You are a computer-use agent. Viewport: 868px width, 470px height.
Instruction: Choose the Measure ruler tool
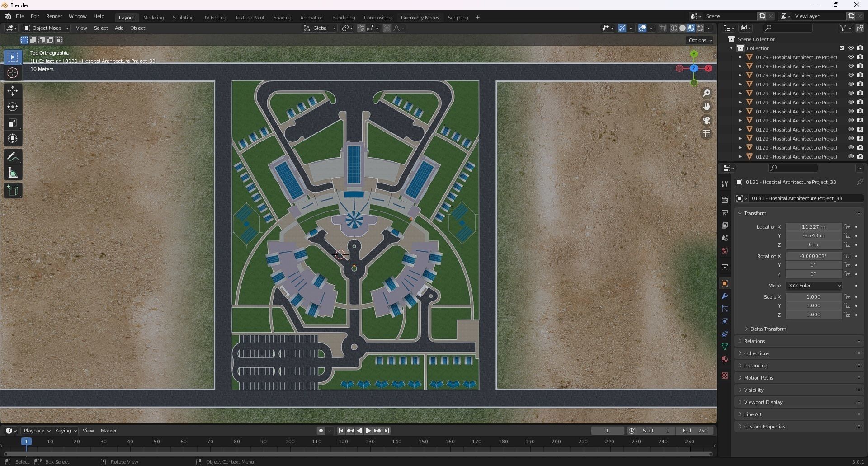[x=13, y=173]
